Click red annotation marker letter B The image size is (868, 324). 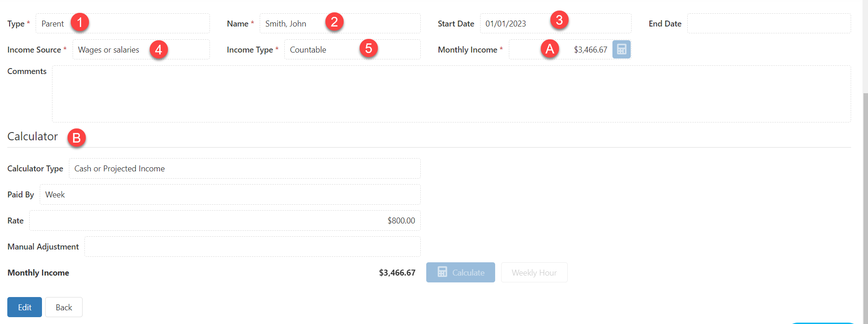[77, 138]
